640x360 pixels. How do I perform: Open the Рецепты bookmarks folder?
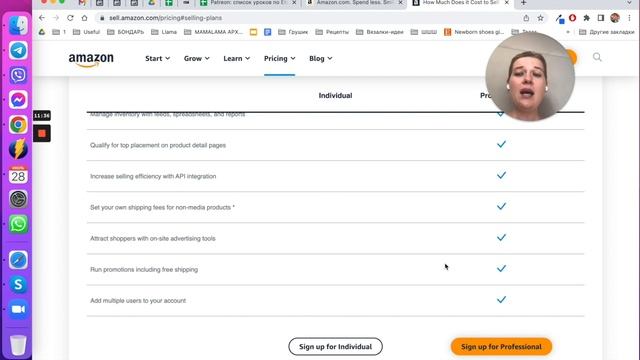click(332, 32)
